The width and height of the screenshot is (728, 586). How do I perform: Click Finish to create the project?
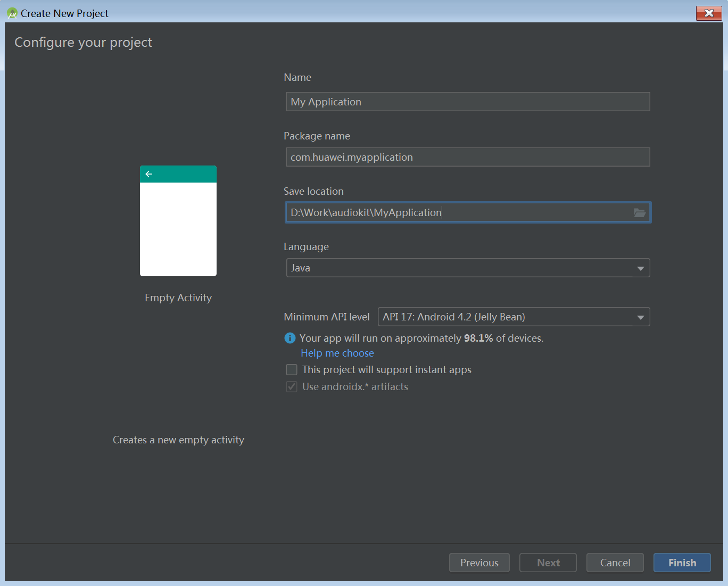[x=682, y=563]
